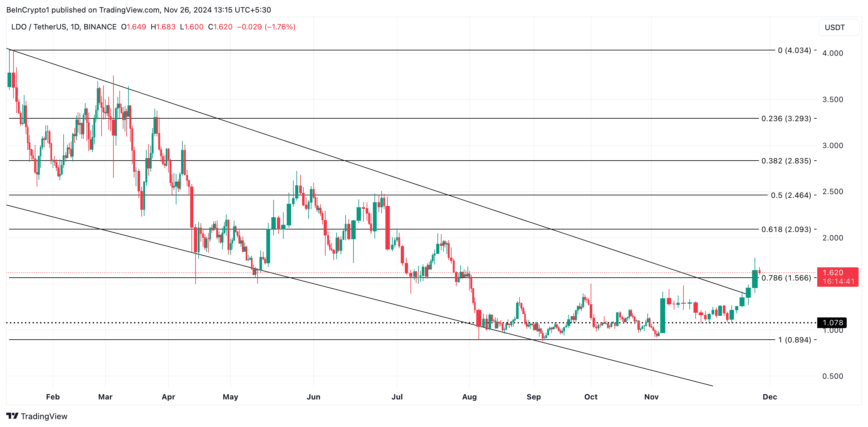
Task: Select the 0.236 (3.293) Fibonacci label
Action: coord(786,119)
